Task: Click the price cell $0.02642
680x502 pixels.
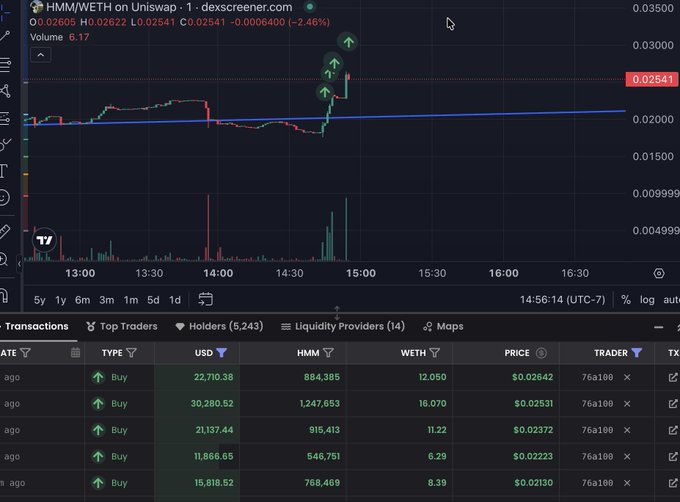Action: tap(532, 377)
